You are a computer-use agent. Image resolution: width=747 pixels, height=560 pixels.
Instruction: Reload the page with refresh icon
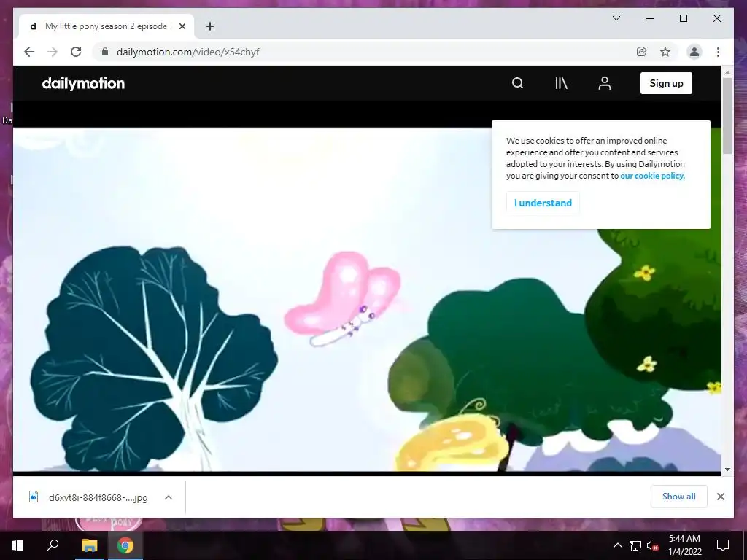(76, 52)
